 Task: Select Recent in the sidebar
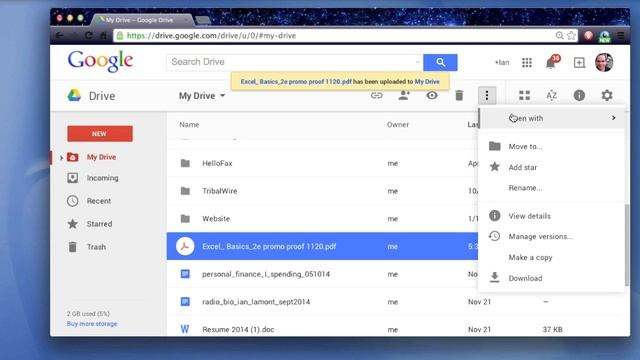[x=99, y=201]
